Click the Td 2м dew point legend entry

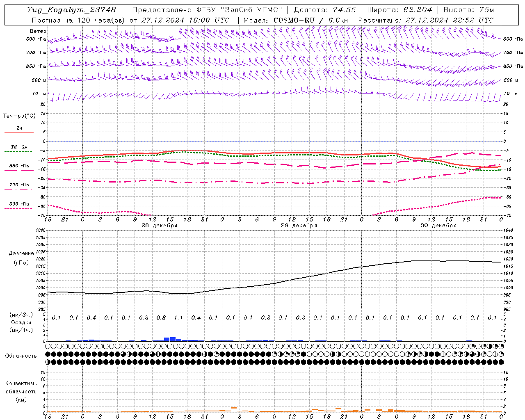19,147
